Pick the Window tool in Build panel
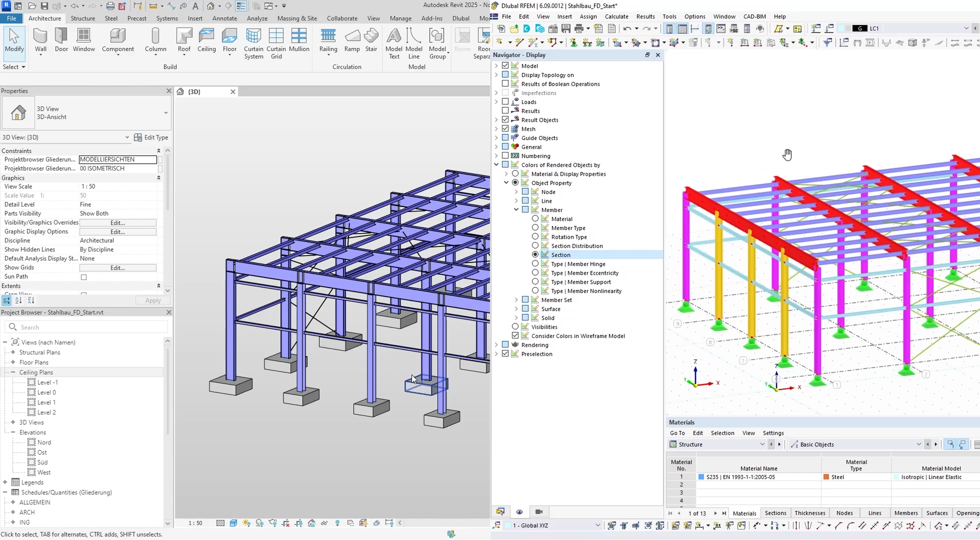Viewport: 980px width, 540px height. pyautogui.click(x=83, y=40)
